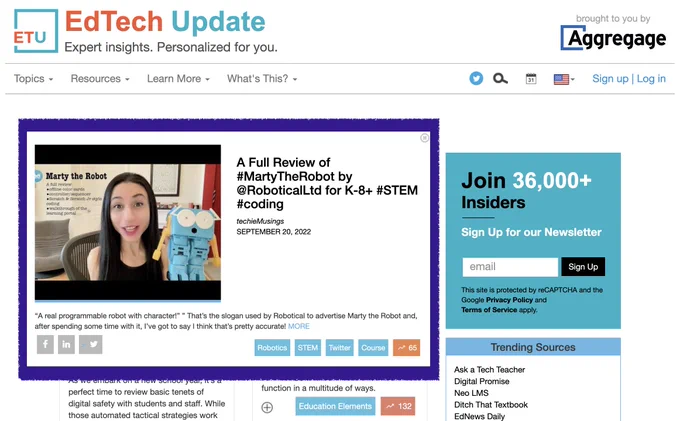Click the techieMusings source name
680x421 pixels.
click(x=260, y=221)
